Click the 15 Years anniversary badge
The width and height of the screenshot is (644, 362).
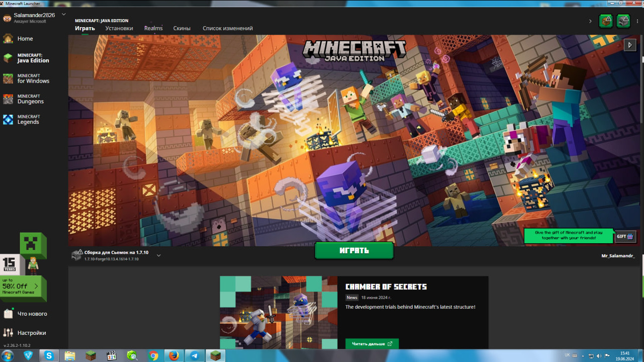10,264
